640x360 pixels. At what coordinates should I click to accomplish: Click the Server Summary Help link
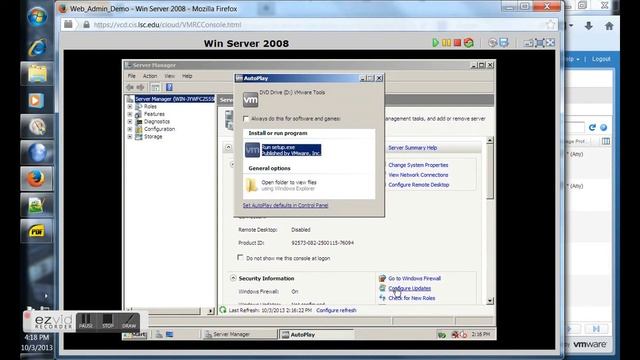[412, 148]
